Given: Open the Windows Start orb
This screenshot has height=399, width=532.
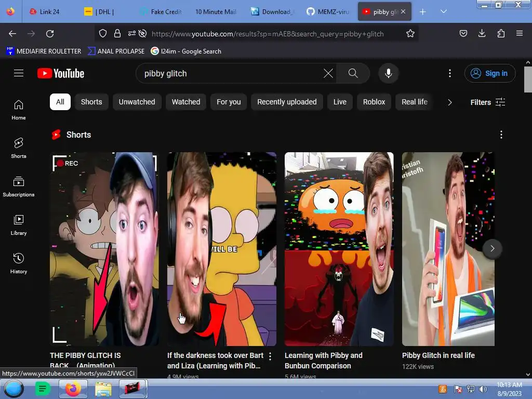Looking at the screenshot, I should 14,389.
